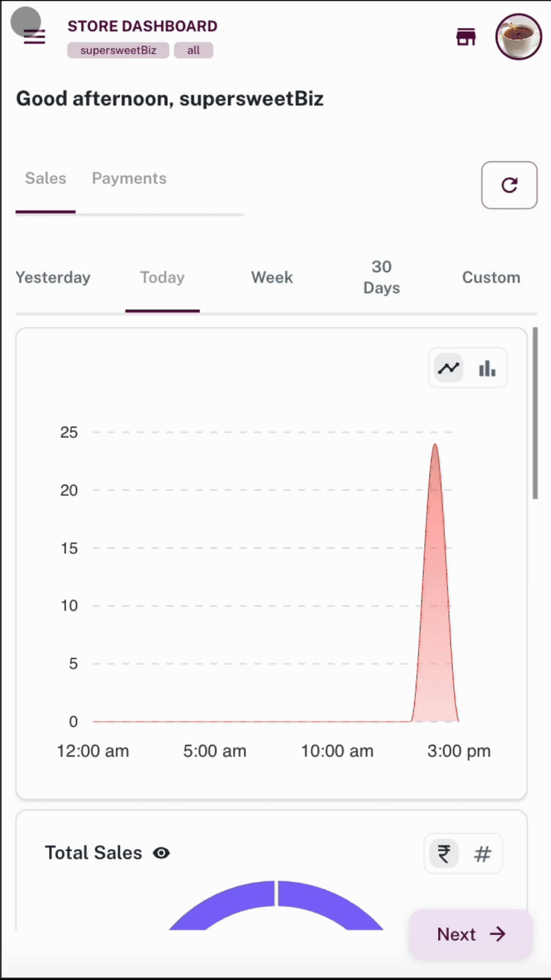Screen dimensions: 551x980
Task: Switch chart to bar graph view
Action: click(487, 368)
